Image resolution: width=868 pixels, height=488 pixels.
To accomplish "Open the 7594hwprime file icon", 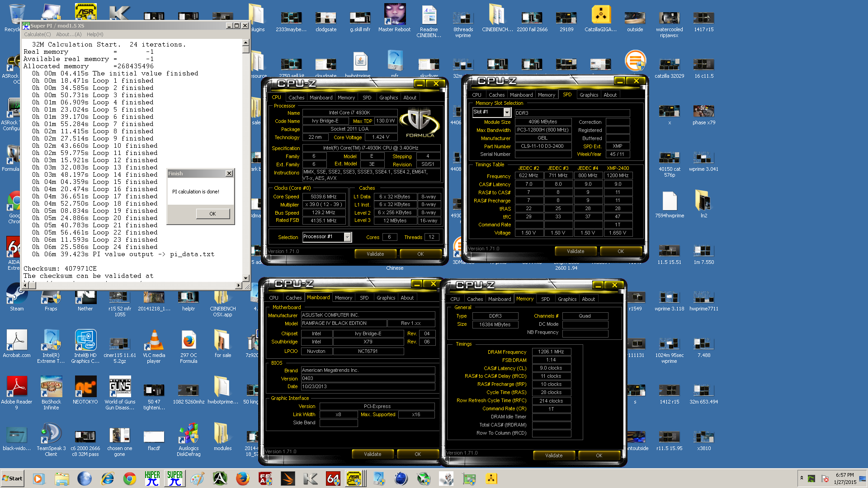I will click(x=670, y=205).
